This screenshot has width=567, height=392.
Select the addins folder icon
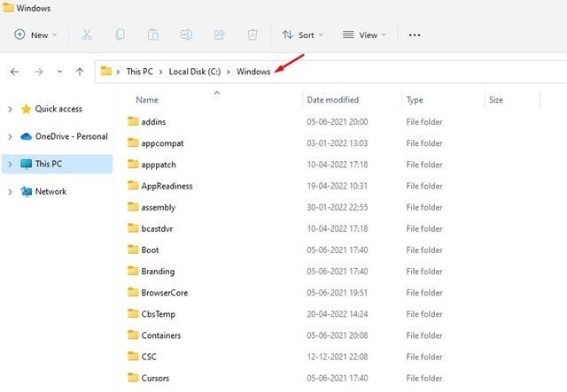133,121
